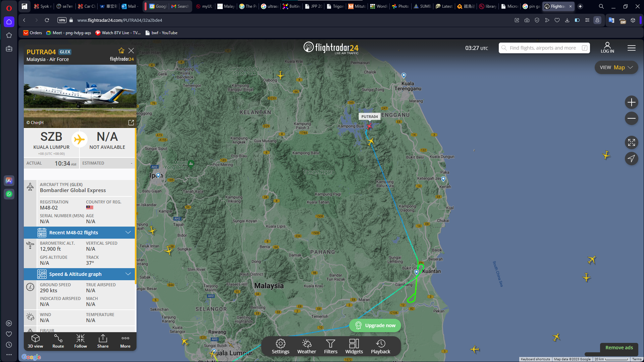
Task: Click the LOG IN user icon
Action: click(607, 48)
